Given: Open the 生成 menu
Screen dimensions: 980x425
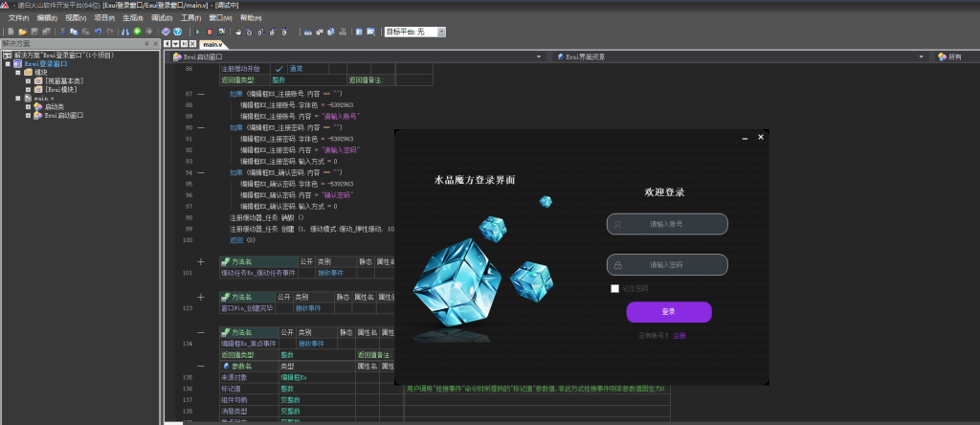Looking at the screenshot, I should pyautogui.click(x=132, y=18).
